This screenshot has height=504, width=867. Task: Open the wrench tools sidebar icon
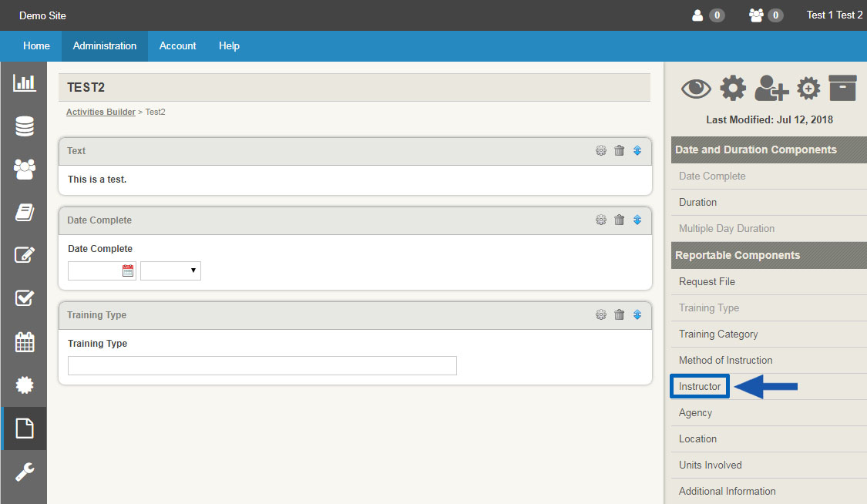click(25, 472)
